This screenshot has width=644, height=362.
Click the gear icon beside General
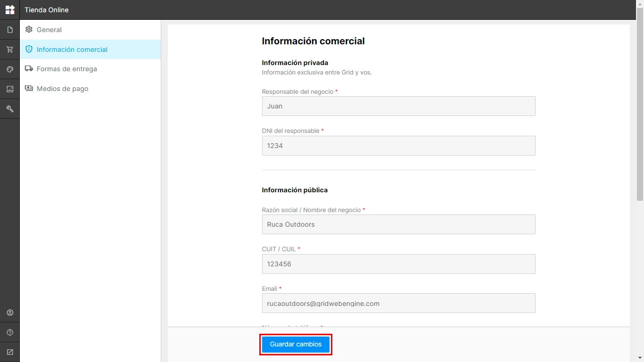[x=29, y=30]
